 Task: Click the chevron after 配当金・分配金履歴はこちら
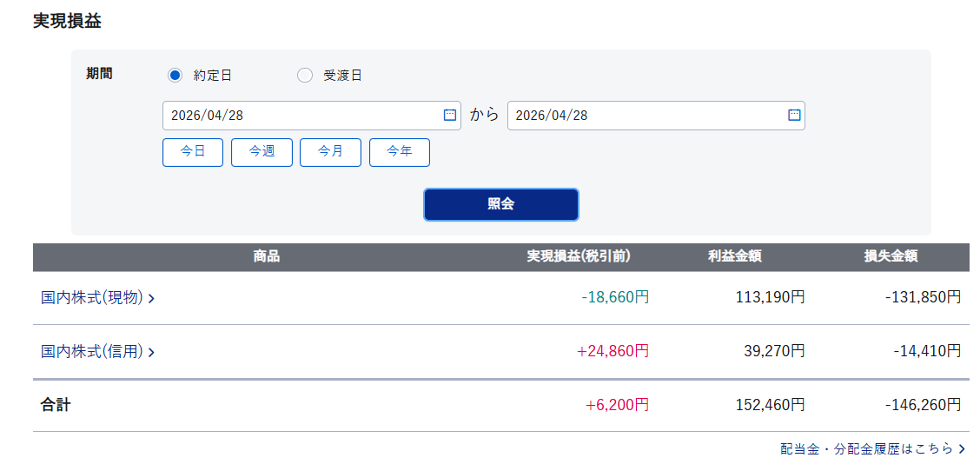962,449
